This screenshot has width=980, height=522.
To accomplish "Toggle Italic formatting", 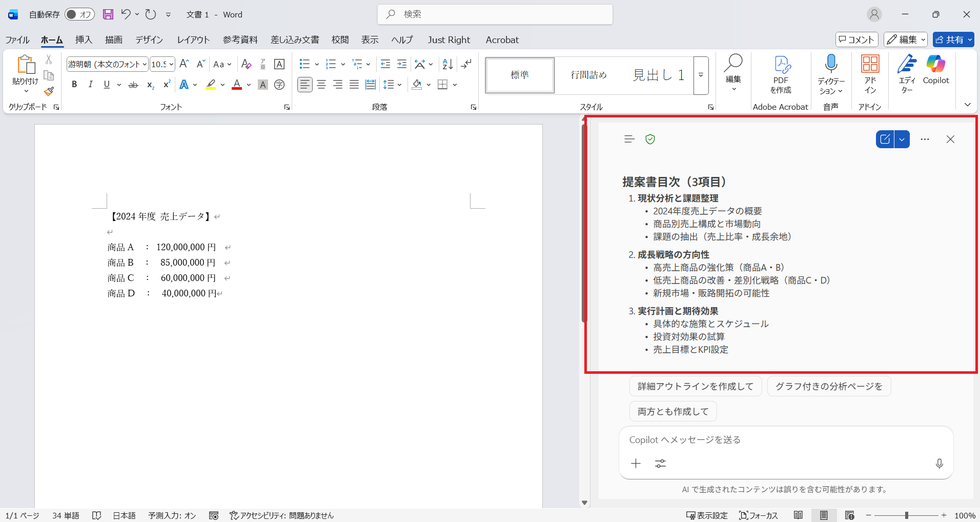I will pos(91,85).
